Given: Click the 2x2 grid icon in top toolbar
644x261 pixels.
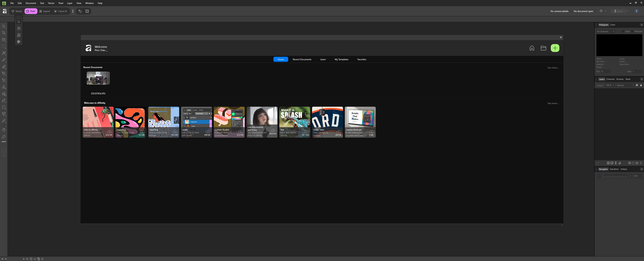Looking at the screenshot, I should click(x=87, y=11).
